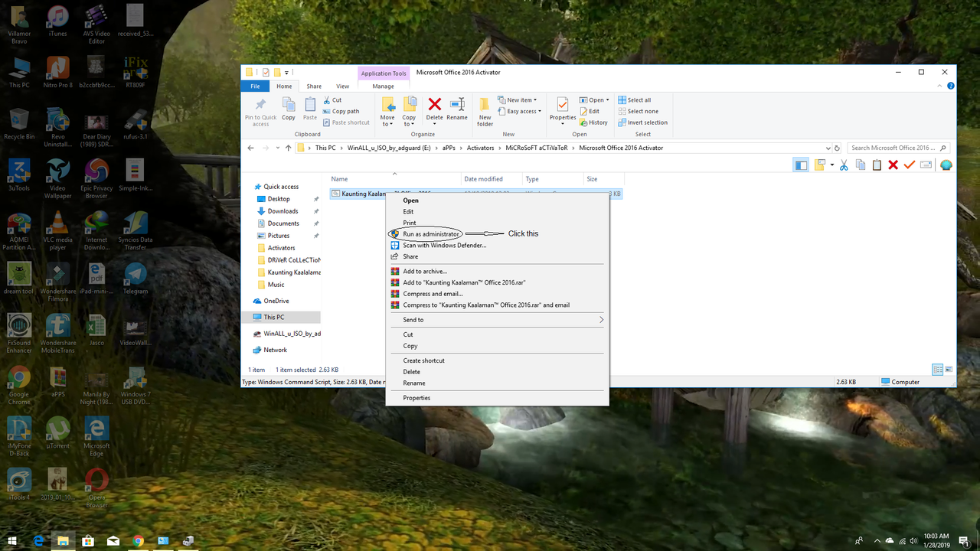
Task: Click the Classic Shell scissors Cut icon
Action: coord(843,165)
